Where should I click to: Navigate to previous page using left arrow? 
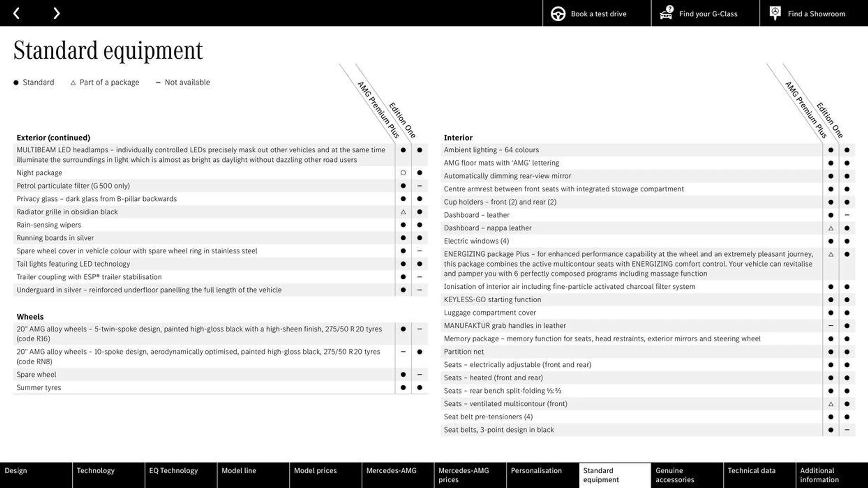point(16,13)
